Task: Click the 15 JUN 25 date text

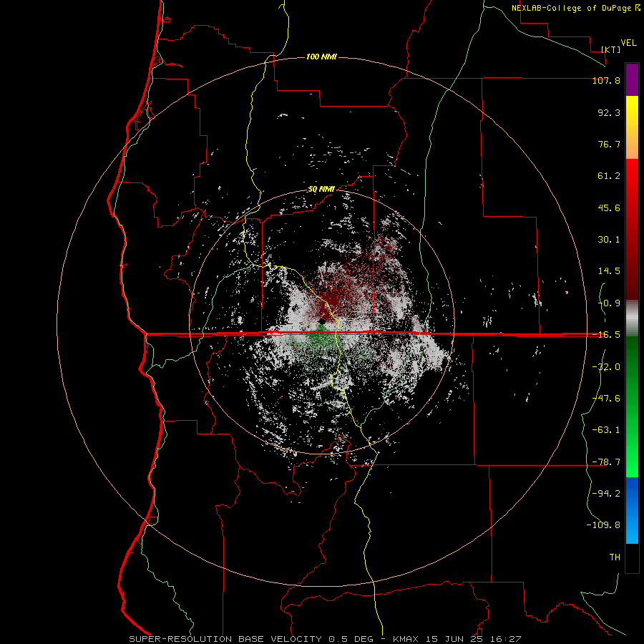Action: [x=454, y=639]
